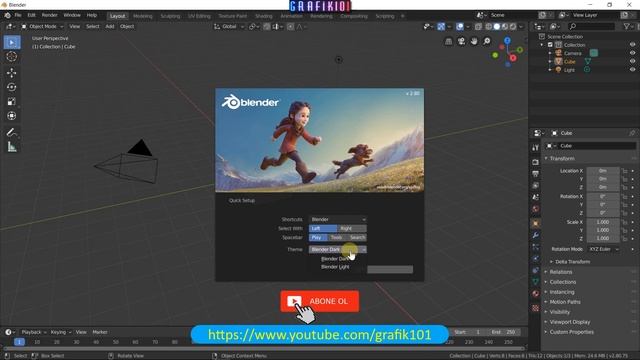Select the Select Box tool
Screen dimensions: 640x360
pyautogui.click(x=12, y=42)
